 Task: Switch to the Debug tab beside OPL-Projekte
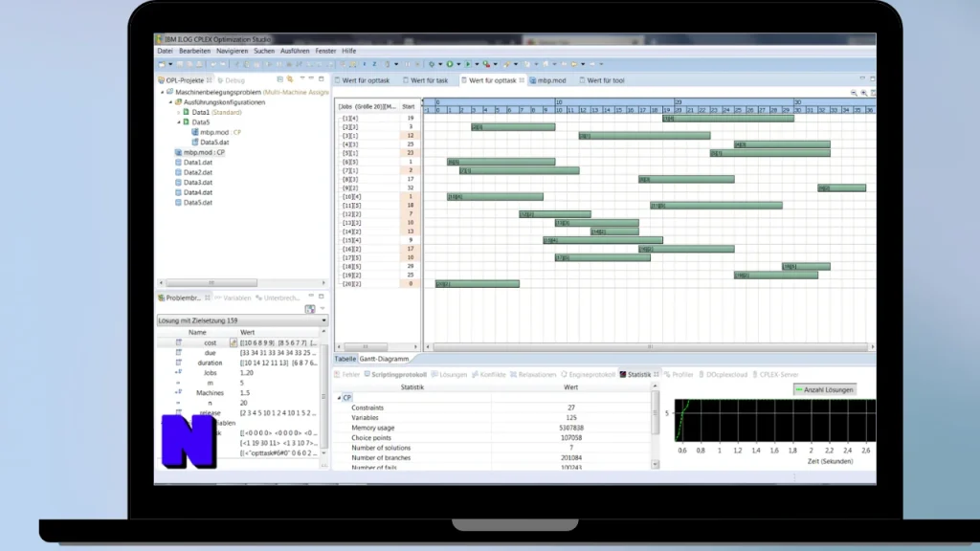point(232,80)
